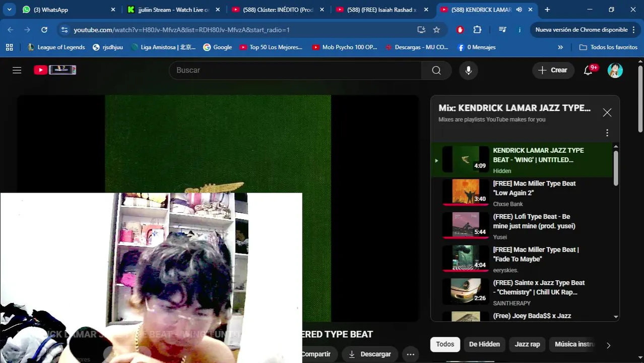Switch to the WhatsApp tab

tap(69, 10)
